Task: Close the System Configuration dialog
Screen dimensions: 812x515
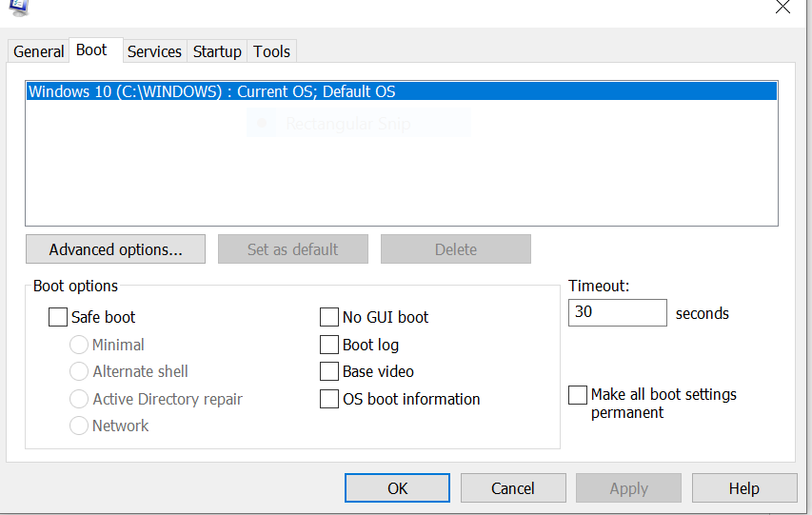Action: (782, 7)
